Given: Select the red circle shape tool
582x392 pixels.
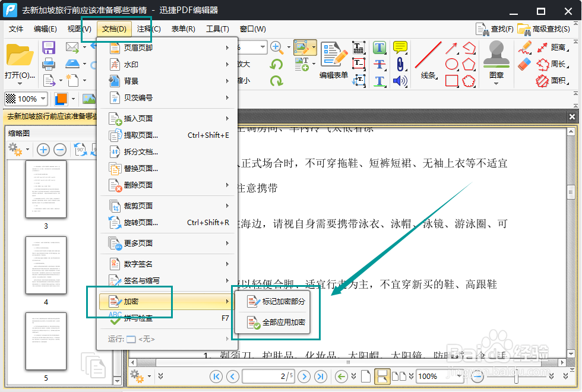Looking at the screenshot, I should click(451, 64).
